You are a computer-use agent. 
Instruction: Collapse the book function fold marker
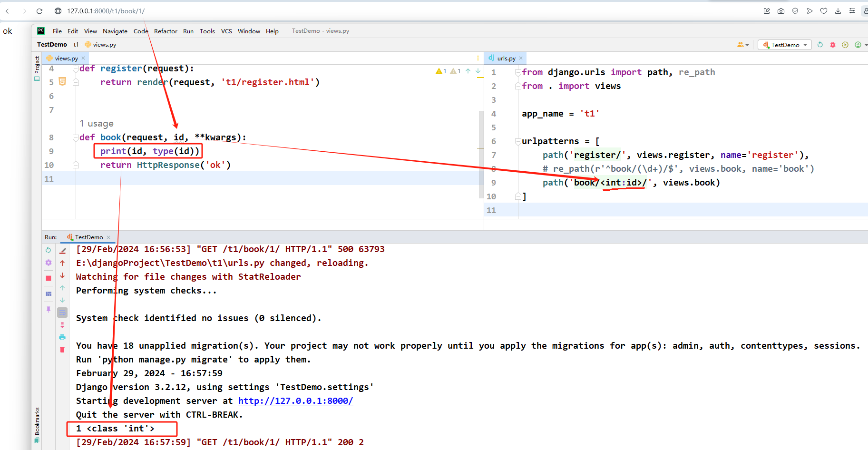[76, 137]
